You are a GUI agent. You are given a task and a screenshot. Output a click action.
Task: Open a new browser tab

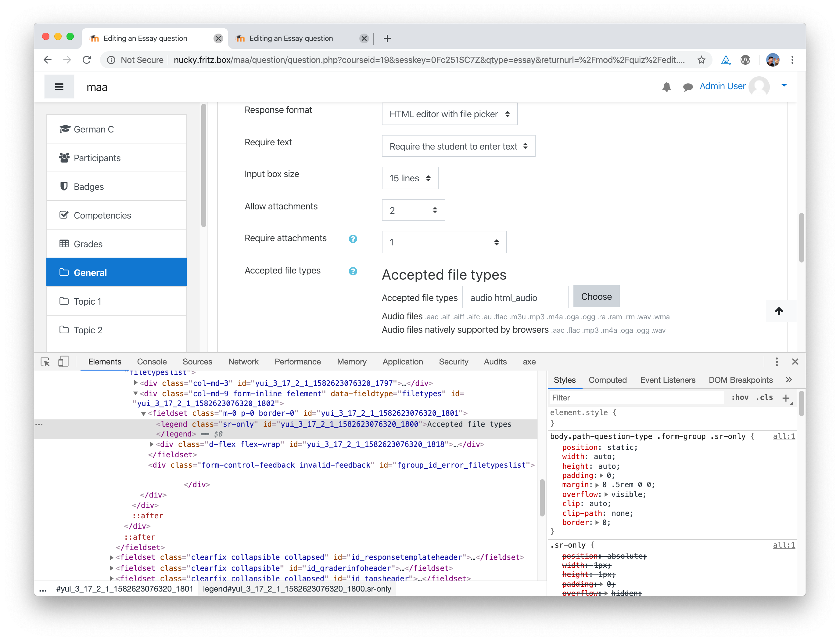(x=387, y=38)
